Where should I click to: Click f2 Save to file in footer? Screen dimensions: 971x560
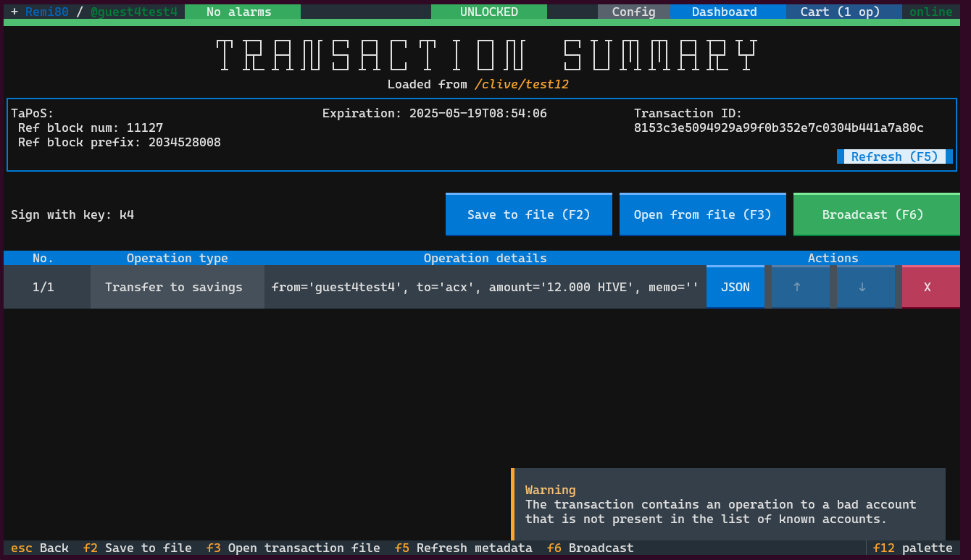(138, 548)
